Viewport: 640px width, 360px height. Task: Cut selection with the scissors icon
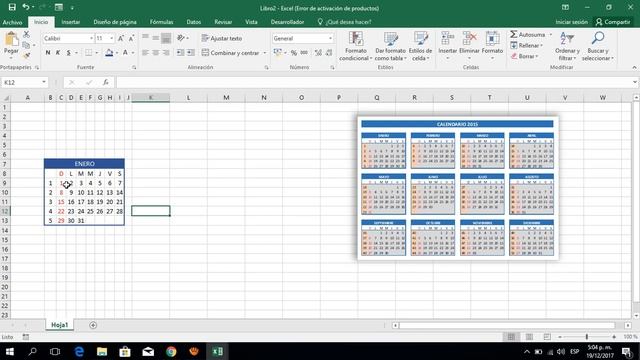pos(27,34)
